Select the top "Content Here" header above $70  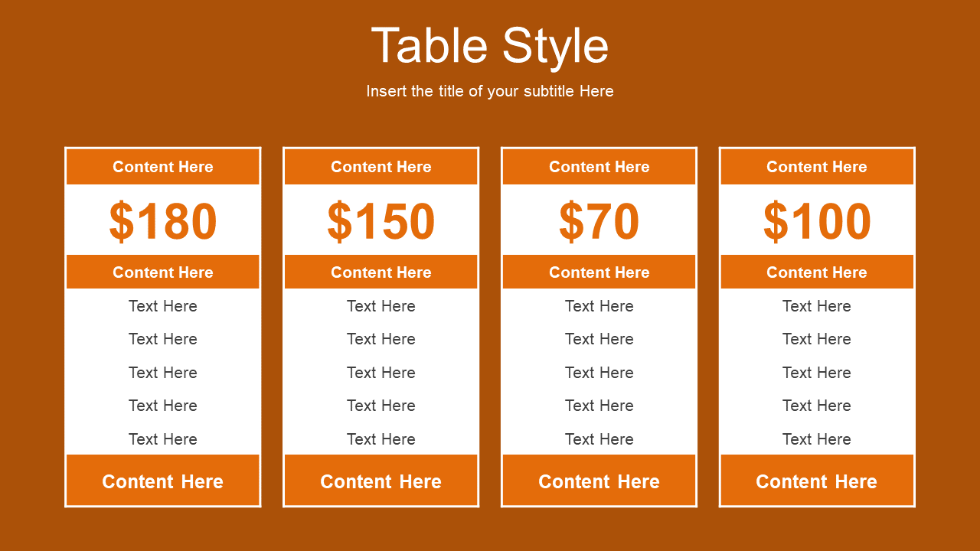coord(599,167)
